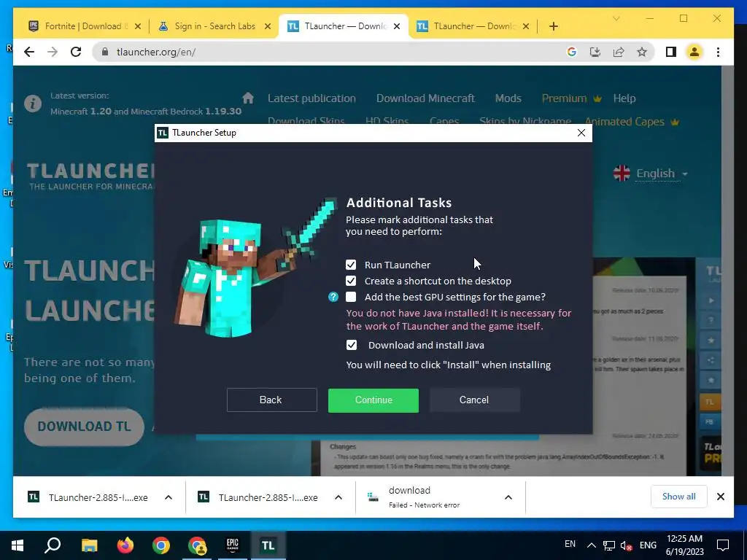
Task: Open the Premium menu item
Action: pos(571,98)
